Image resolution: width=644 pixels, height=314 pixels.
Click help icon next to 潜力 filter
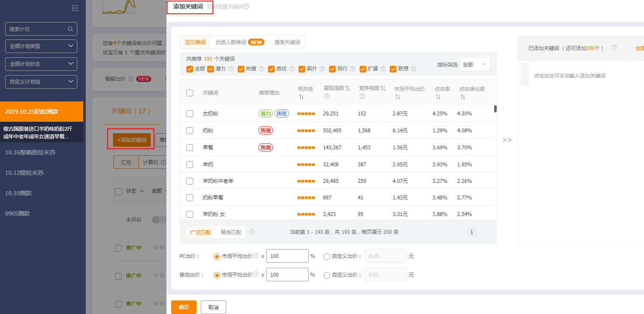click(231, 69)
